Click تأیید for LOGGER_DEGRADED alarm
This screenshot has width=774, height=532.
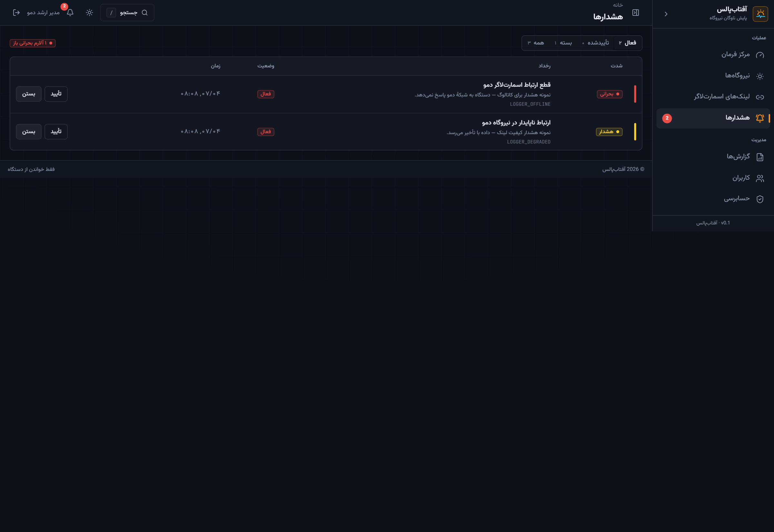56,132
